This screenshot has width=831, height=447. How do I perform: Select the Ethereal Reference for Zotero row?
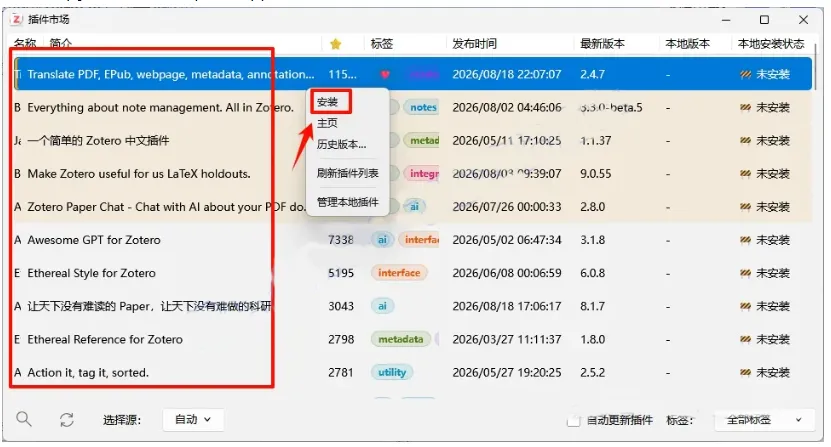pyautogui.click(x=413, y=339)
